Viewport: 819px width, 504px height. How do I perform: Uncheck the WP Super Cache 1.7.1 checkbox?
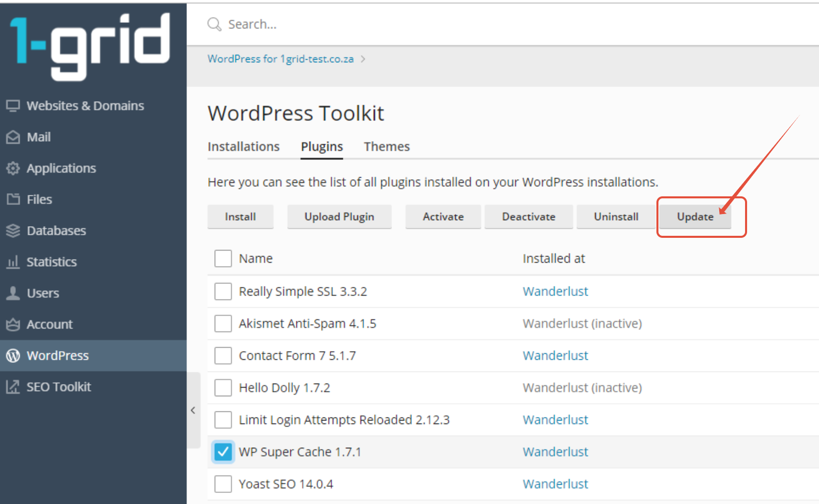(223, 452)
